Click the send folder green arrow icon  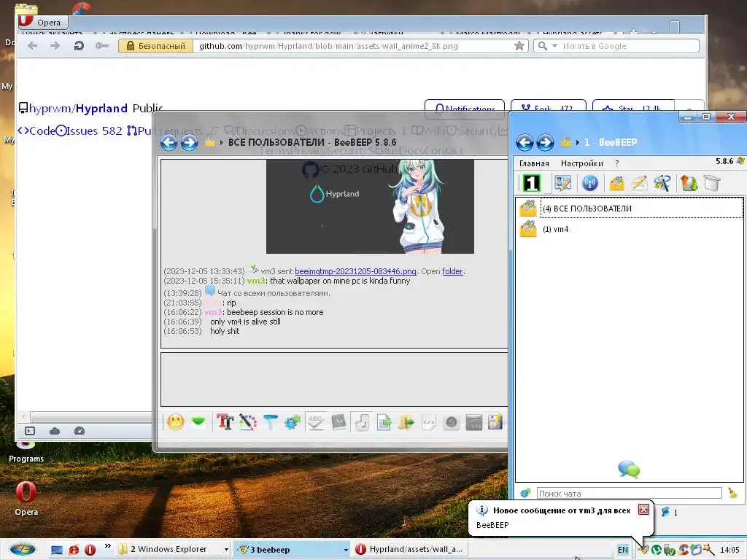[x=406, y=422]
